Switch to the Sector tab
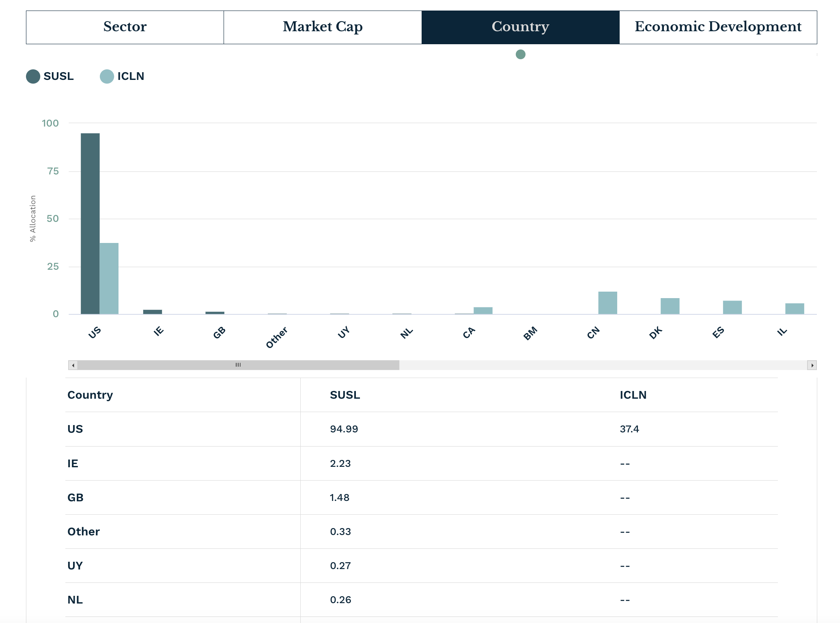 coord(125,27)
